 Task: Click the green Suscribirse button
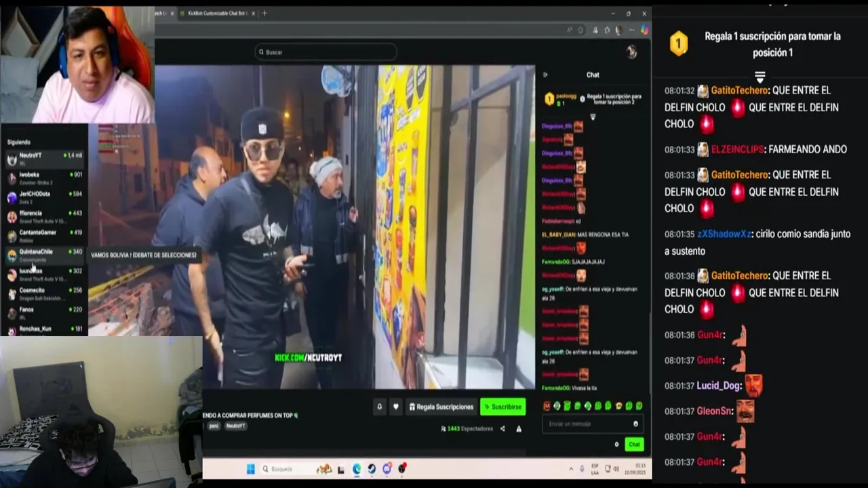click(502, 407)
